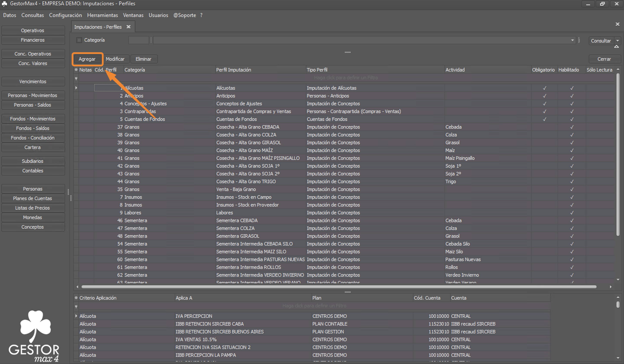Expand the IVA PERCEPCION row indicator

pos(76,316)
